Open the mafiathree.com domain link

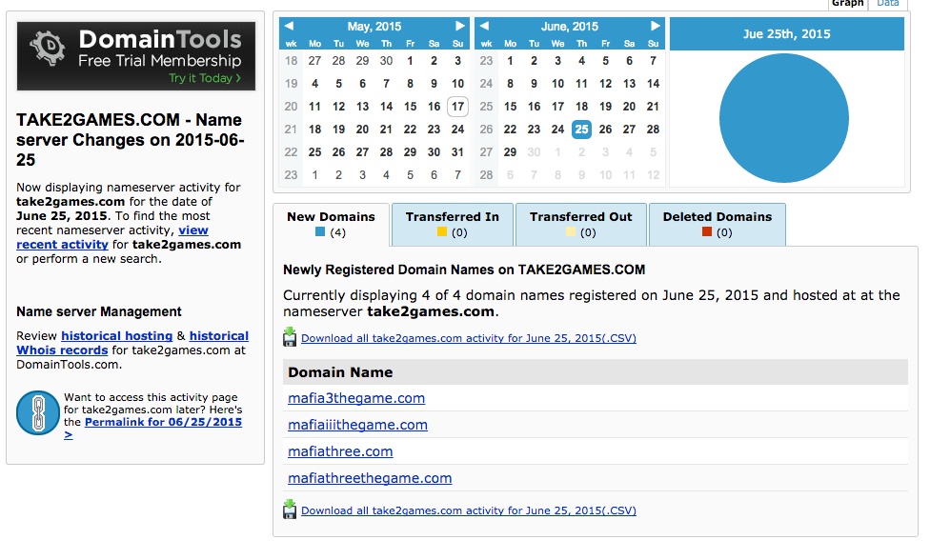pos(340,451)
